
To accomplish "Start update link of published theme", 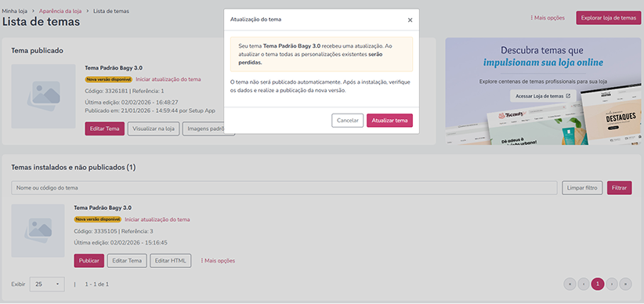I will (x=168, y=79).
